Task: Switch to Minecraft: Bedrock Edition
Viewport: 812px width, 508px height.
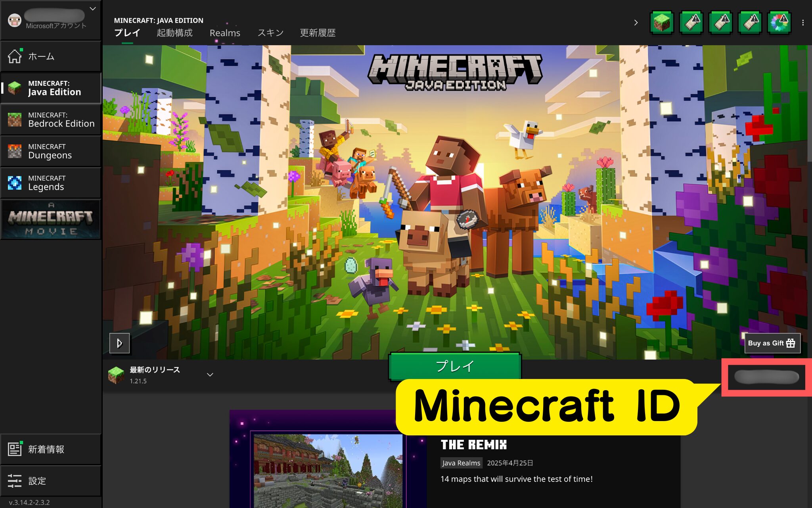Action: click(x=51, y=119)
